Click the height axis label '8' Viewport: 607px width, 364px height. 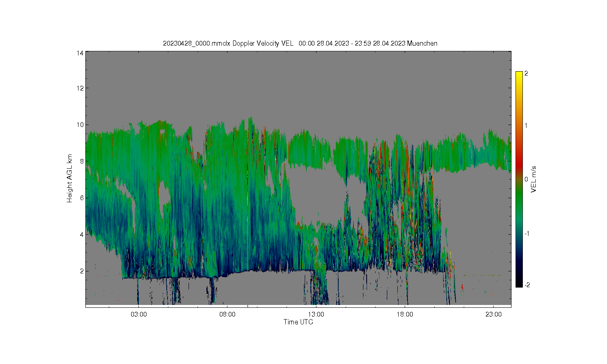[82, 161]
